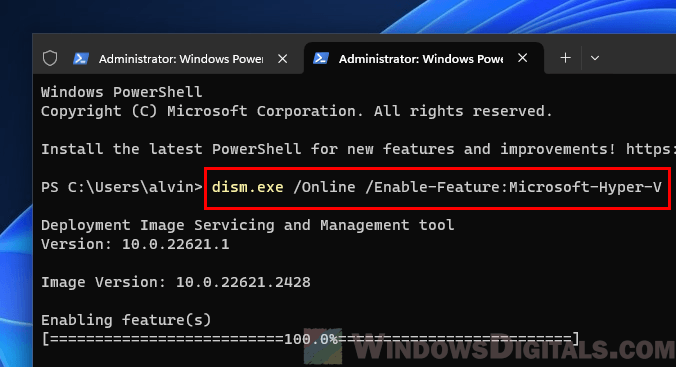Open a new tab with plus button
The image size is (676, 367).
tap(565, 58)
